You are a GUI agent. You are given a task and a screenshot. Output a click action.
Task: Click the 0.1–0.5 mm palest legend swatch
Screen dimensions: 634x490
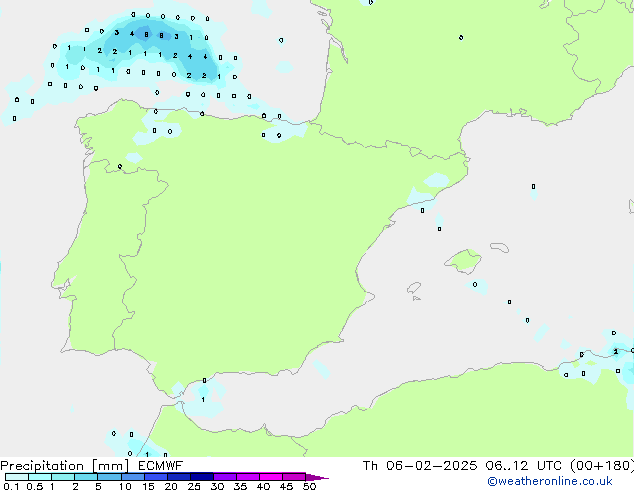click(x=17, y=477)
